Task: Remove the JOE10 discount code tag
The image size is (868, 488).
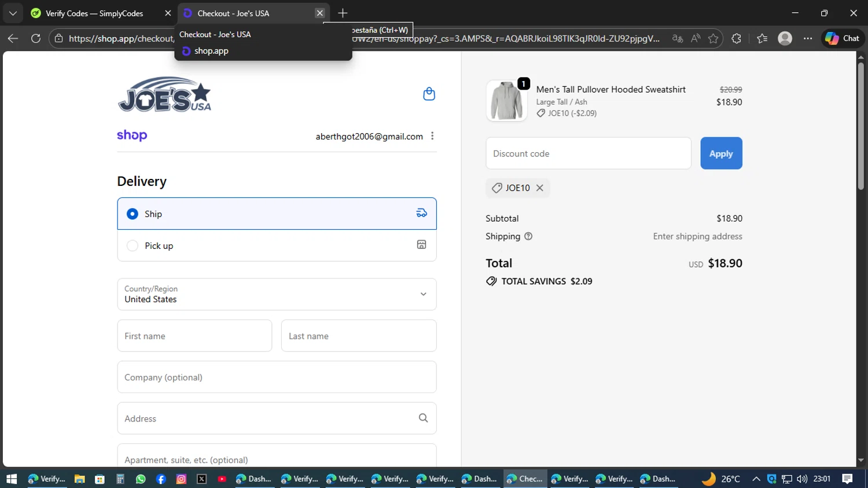Action: click(539, 188)
